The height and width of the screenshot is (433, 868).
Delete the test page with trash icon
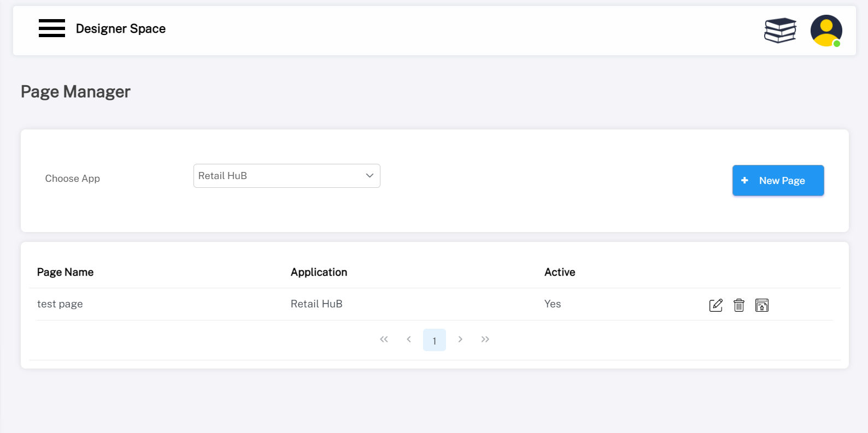[738, 305]
